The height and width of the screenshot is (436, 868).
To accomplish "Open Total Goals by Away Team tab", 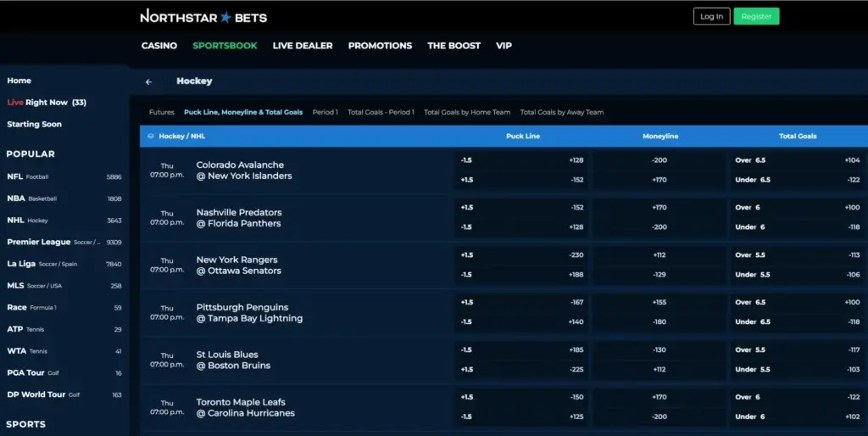I will (x=562, y=112).
